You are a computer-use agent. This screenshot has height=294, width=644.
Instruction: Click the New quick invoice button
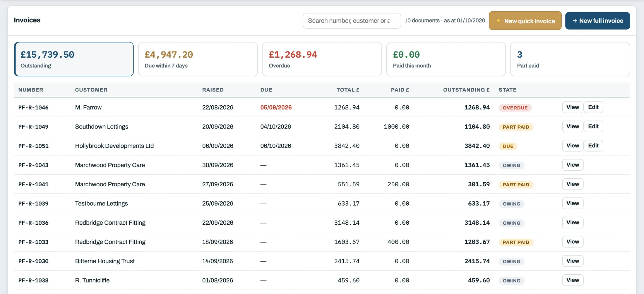tap(525, 21)
